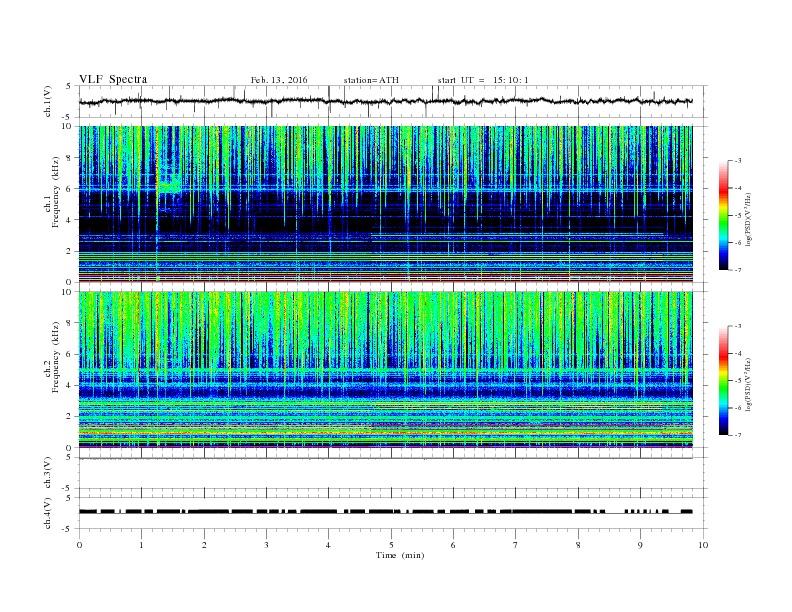Click time axis tick label "7"

tap(516, 545)
